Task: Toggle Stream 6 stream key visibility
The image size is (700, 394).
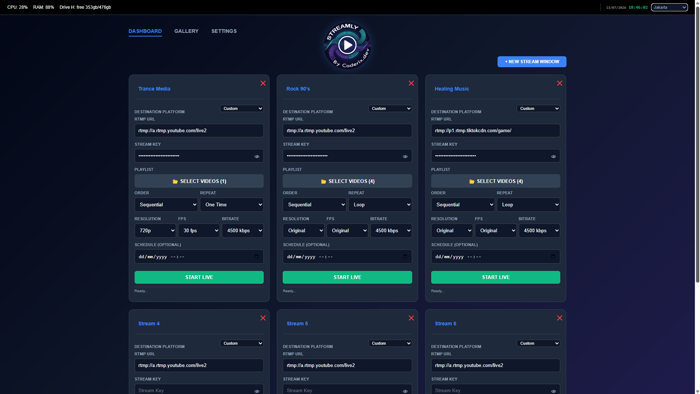Action: tap(553, 391)
